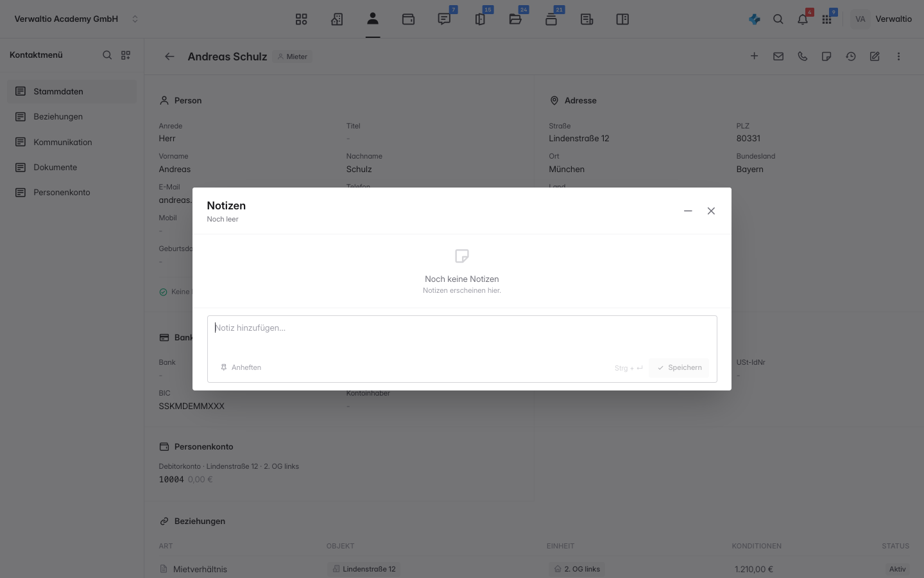
Task: Click the phone icon in contact header
Action: click(803, 57)
